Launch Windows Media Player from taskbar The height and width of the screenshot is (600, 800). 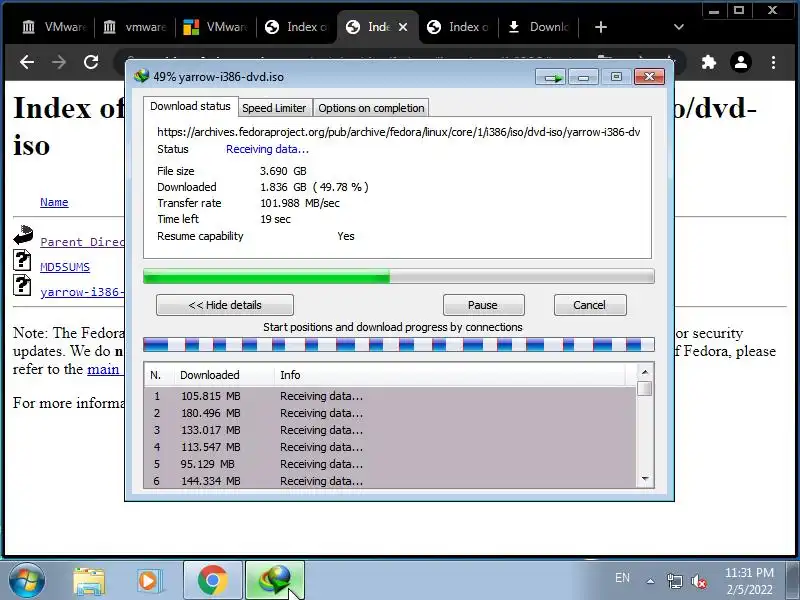[149, 581]
